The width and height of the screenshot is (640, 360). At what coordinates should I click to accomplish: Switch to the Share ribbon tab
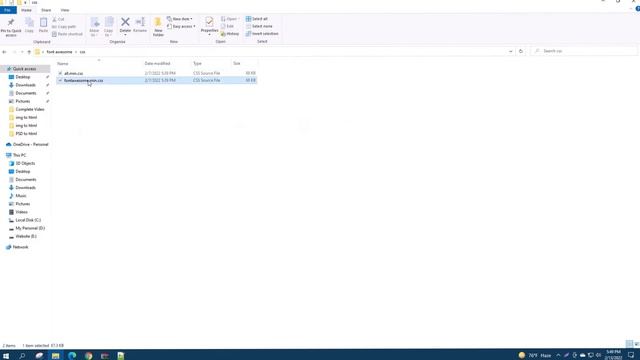[46, 10]
